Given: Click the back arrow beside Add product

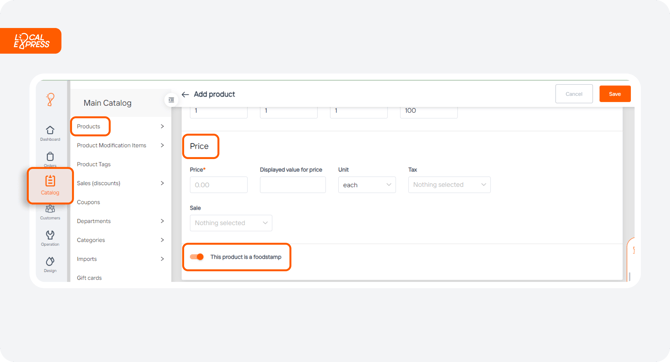Looking at the screenshot, I should pos(185,94).
